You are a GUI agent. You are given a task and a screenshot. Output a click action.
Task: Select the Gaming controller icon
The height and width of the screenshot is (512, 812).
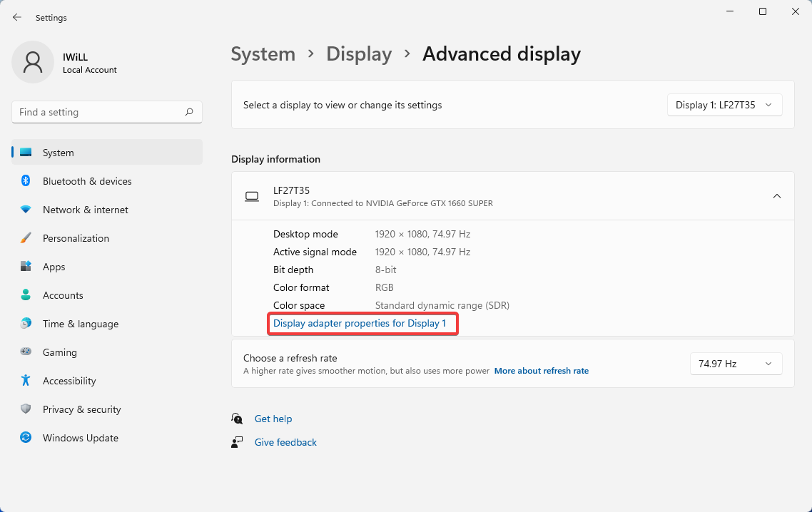pos(26,352)
